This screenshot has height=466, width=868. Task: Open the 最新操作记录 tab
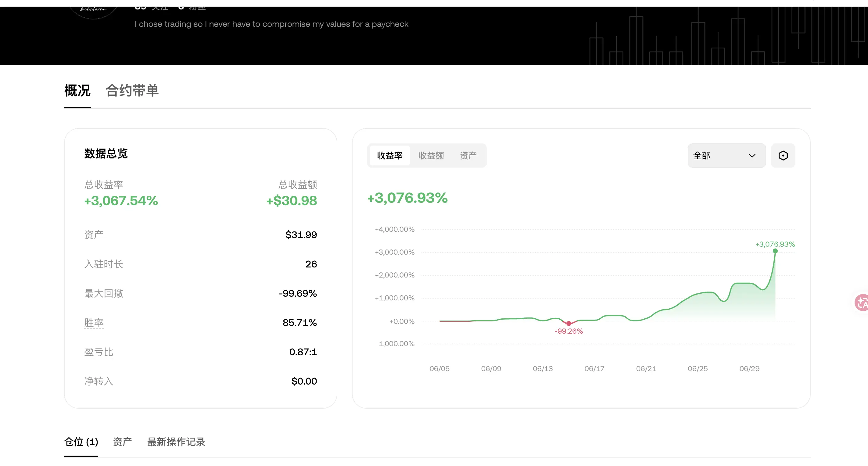point(176,441)
